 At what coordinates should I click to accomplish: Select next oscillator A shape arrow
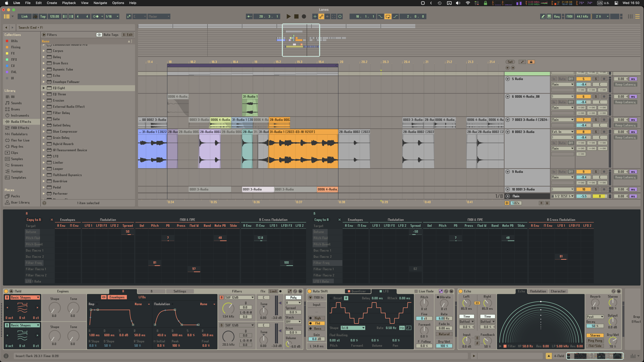(x=37, y=308)
